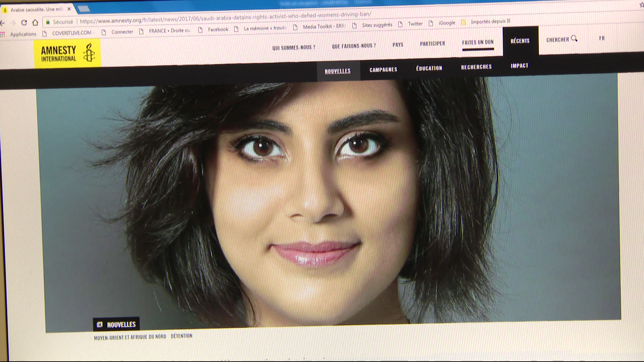The height and width of the screenshot is (362, 644).
Task: Expand the Que faisons-nous menu
Action: click(x=354, y=46)
